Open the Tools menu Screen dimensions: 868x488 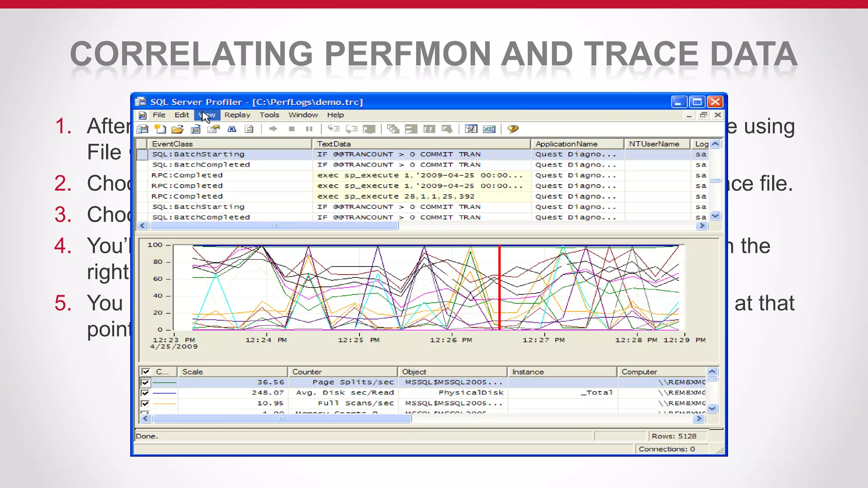270,115
